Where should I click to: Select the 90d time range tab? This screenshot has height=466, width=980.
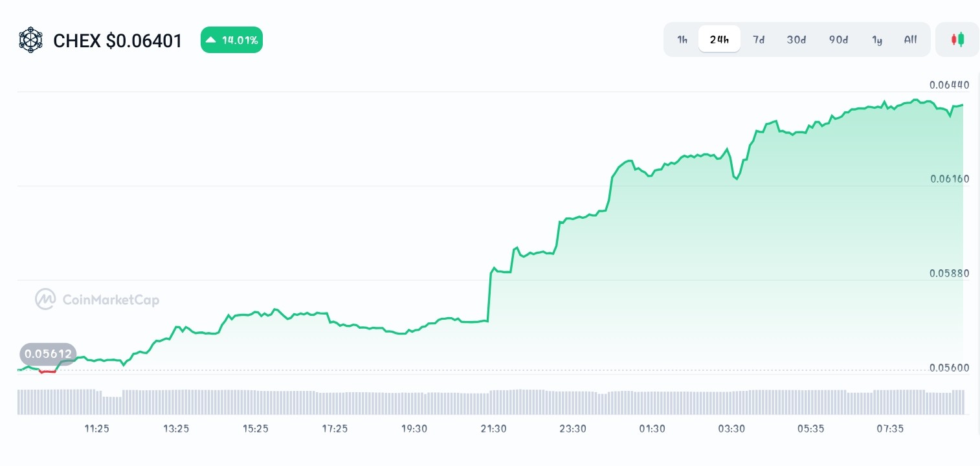click(838, 39)
